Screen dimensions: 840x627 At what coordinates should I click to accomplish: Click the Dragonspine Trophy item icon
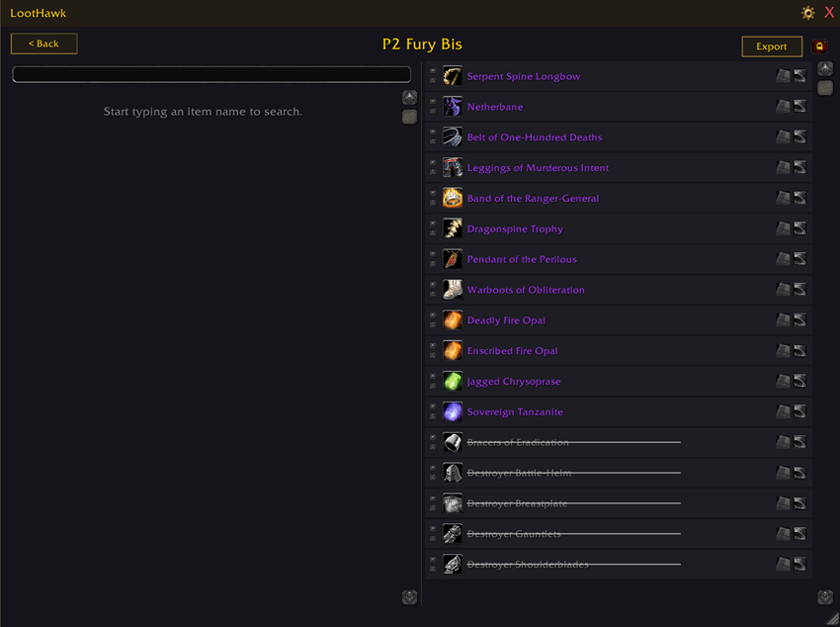pos(453,228)
